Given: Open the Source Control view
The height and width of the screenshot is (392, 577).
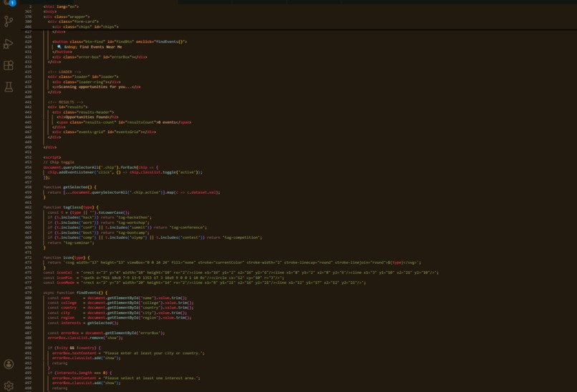Looking at the screenshot, I should (x=9, y=21).
